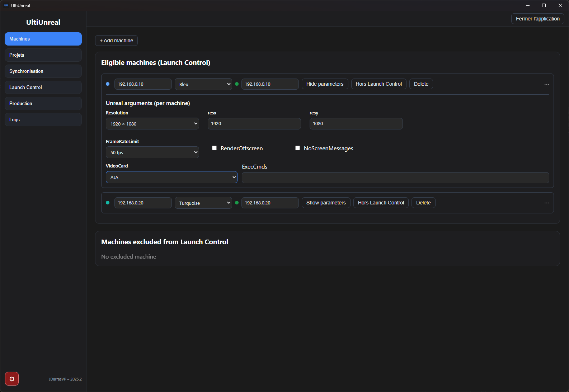The height and width of the screenshot is (392, 569).
Task: Click green status dot for 192.168.0.20
Action: (237, 203)
